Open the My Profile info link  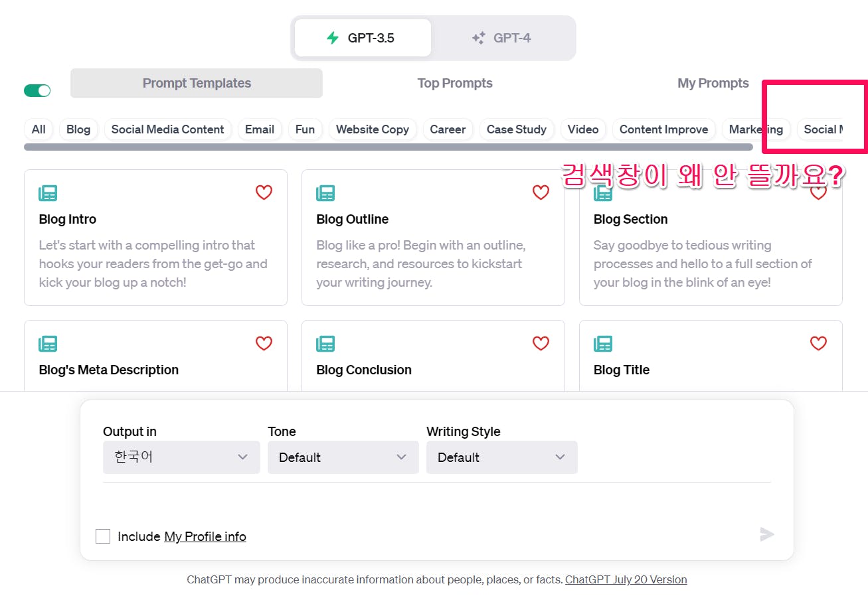coord(205,536)
